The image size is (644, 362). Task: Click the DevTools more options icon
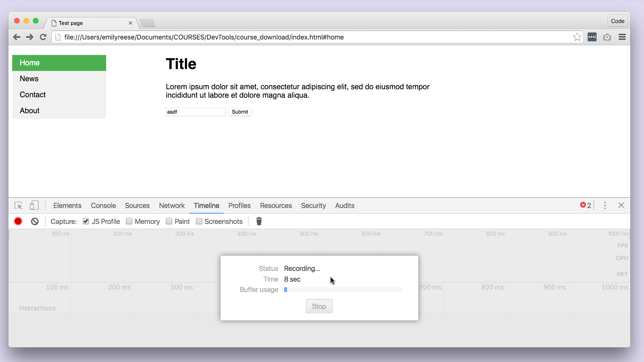(x=605, y=205)
